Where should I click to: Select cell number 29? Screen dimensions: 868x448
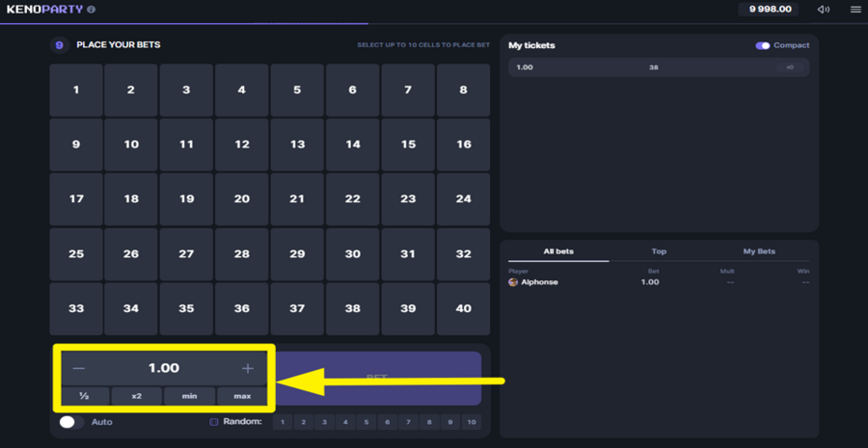click(297, 254)
